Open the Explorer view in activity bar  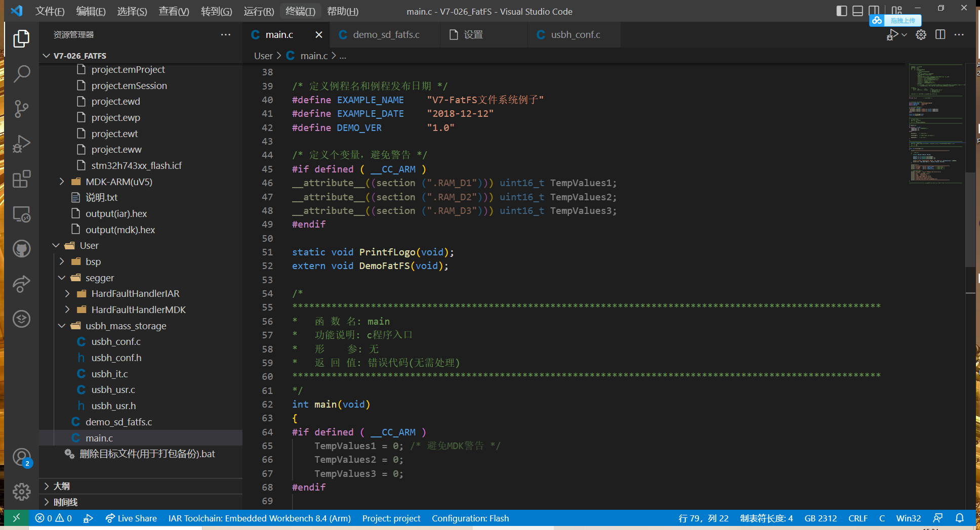tap(21, 38)
